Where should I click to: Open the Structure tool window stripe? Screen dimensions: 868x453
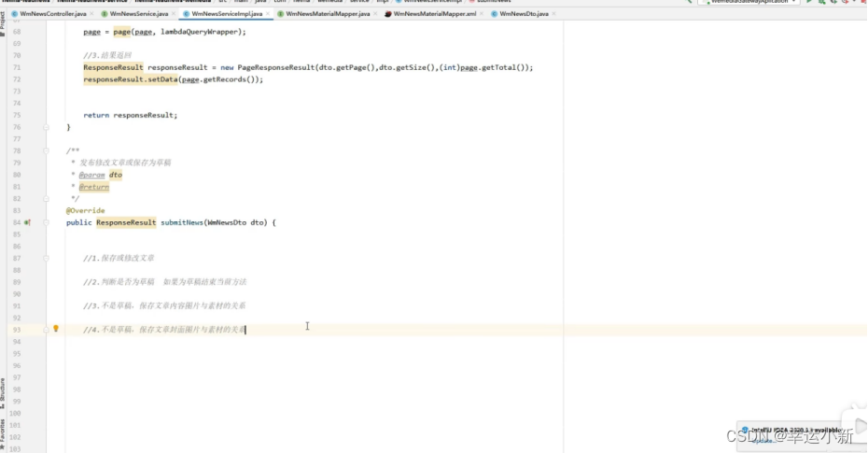pyautogui.click(x=3, y=393)
